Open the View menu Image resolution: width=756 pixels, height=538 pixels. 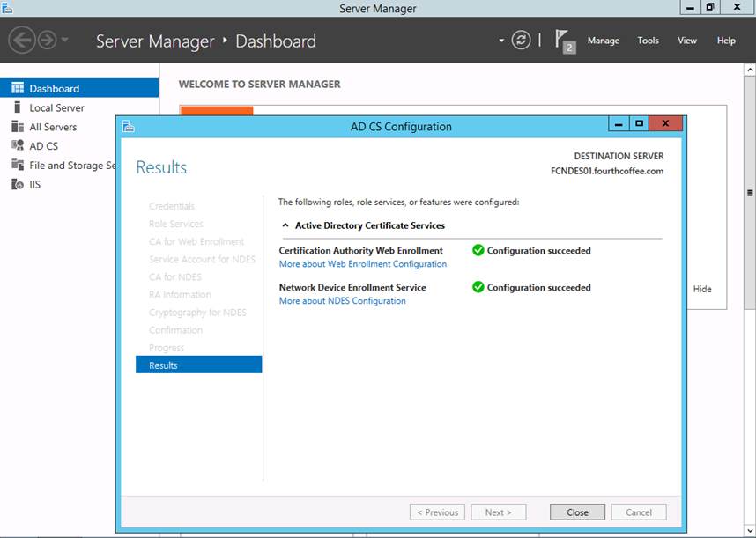coord(686,41)
